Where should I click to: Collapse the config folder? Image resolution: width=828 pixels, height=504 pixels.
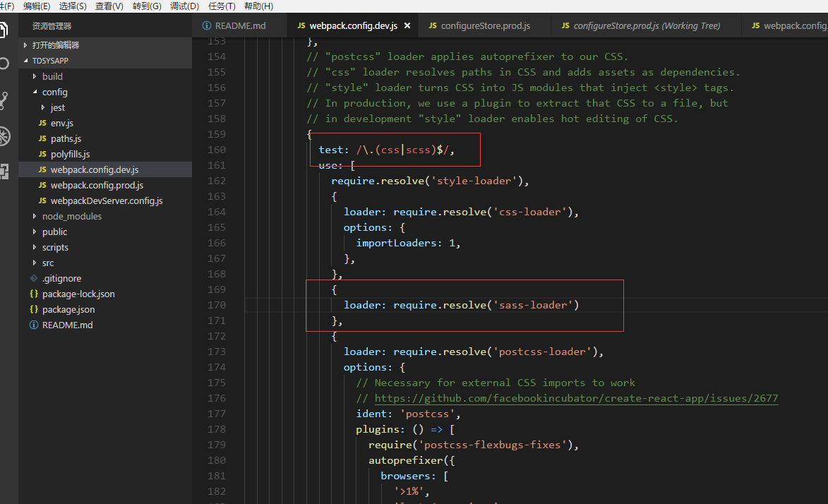point(35,92)
